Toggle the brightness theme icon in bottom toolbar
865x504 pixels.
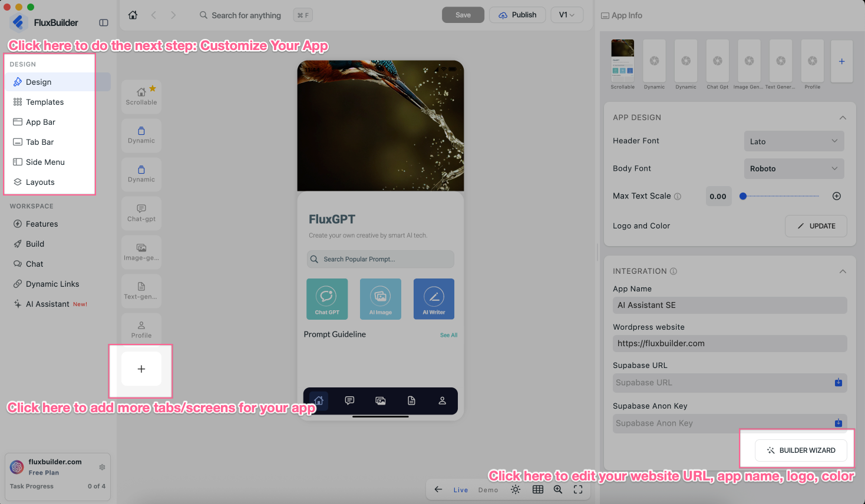[x=516, y=489]
